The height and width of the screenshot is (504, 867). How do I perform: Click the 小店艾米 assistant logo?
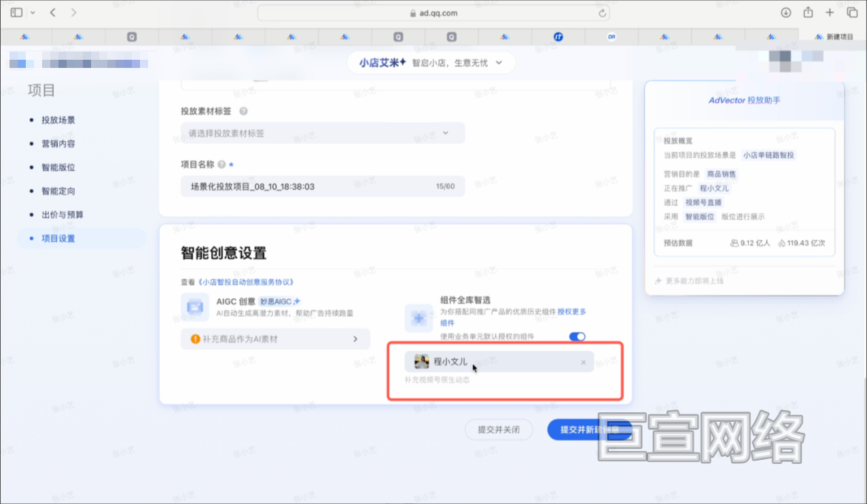pos(383,62)
